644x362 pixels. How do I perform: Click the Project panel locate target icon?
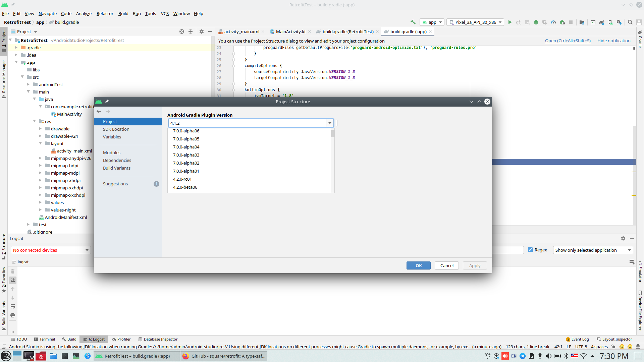click(x=182, y=32)
